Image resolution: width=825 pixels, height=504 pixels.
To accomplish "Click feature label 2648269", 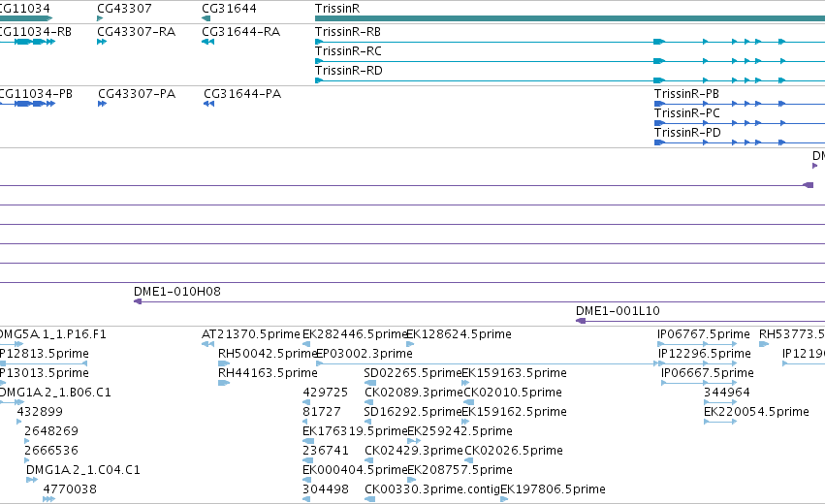I will tap(51, 431).
